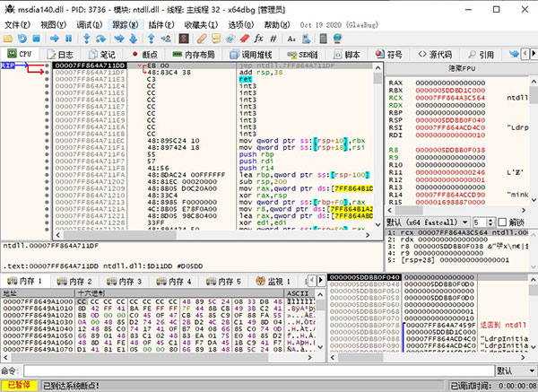This screenshot has height=392, width=538.
Task: Click the run till return up-arrow icon
Action: pyautogui.click(x=151, y=39)
